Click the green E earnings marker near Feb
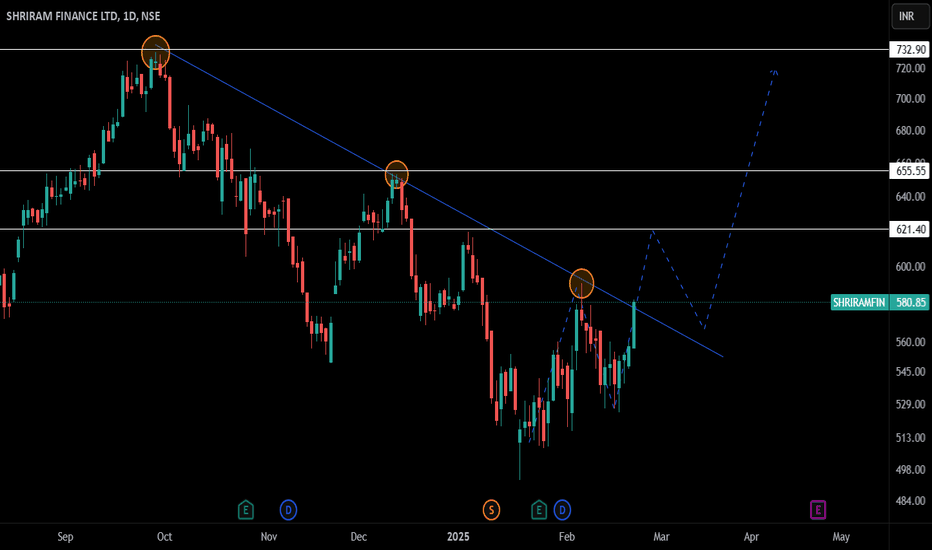This screenshot has height=550, width=932. click(x=539, y=510)
